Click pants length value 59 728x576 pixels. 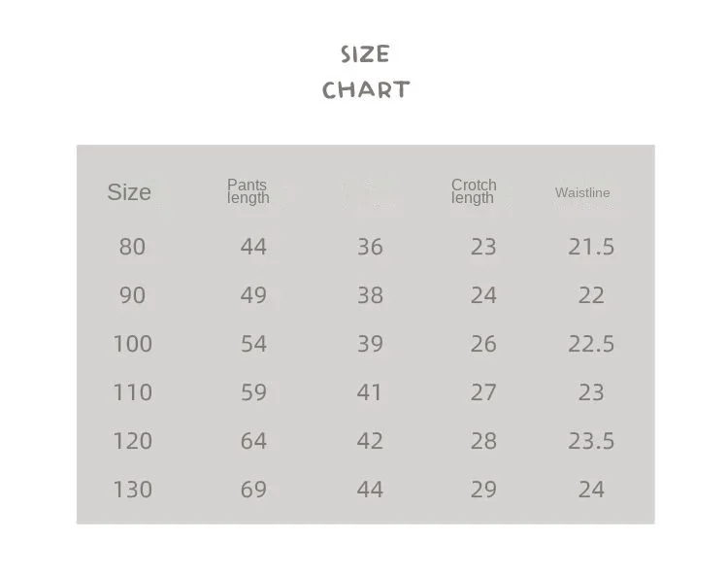(x=253, y=392)
